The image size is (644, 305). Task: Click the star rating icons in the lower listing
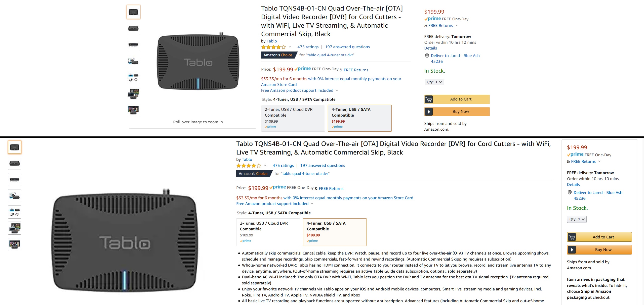coord(249,166)
